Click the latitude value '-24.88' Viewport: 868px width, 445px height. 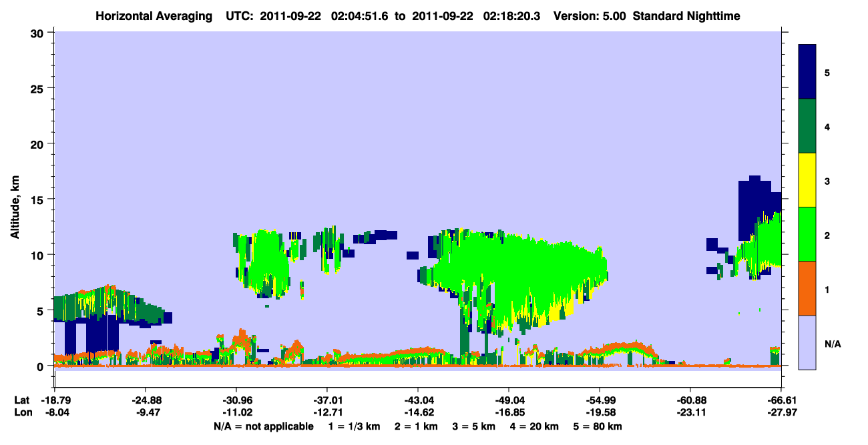(145, 400)
